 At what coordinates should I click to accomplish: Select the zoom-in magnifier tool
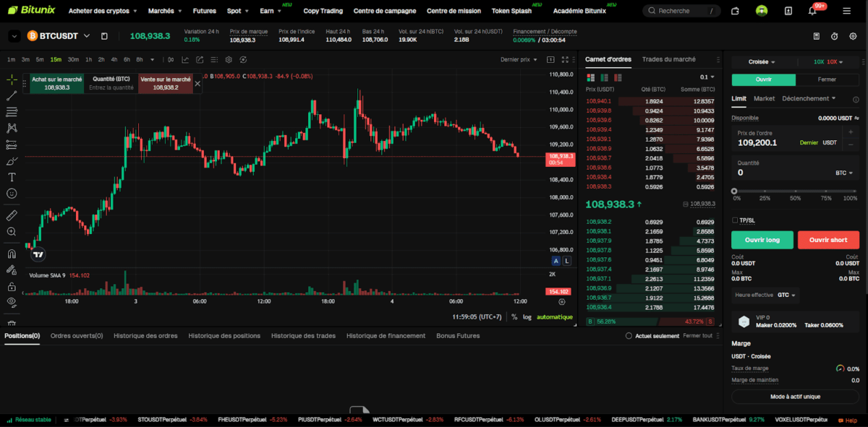(x=12, y=232)
